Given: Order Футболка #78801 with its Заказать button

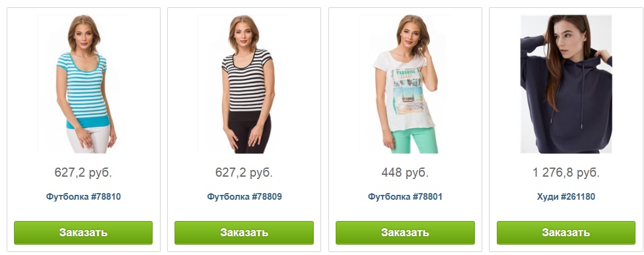Looking at the screenshot, I should [x=405, y=233].
